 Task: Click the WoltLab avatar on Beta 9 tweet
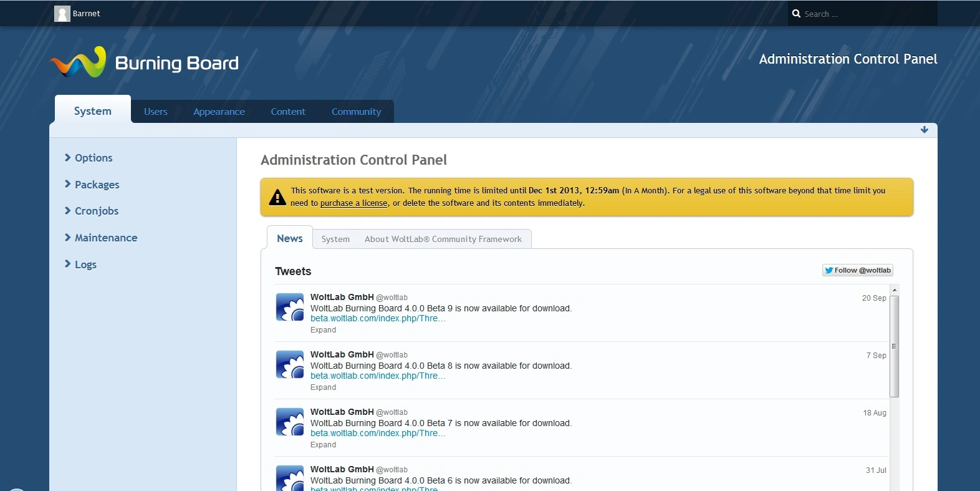click(x=290, y=307)
